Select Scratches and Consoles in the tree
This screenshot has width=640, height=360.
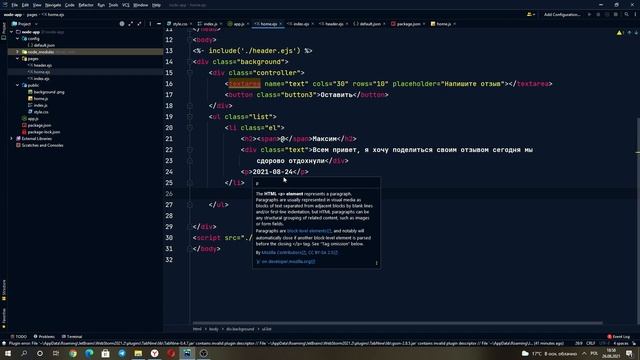pyautogui.click(x=39, y=145)
